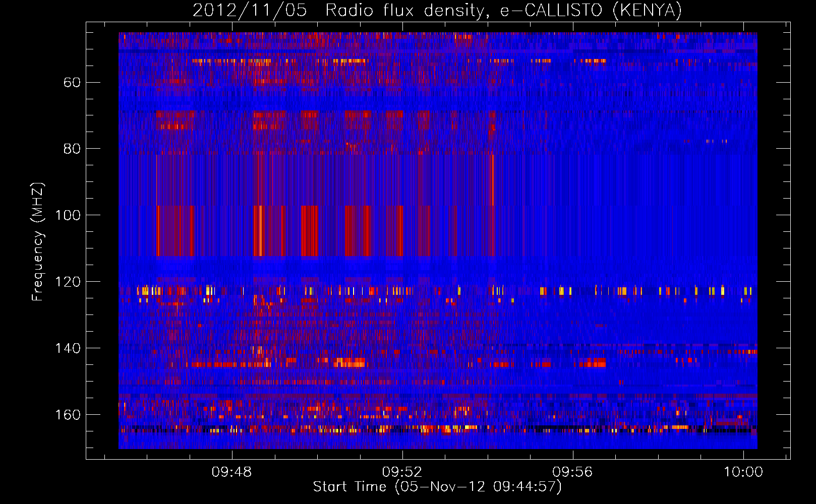The width and height of the screenshot is (816, 504).
Task: Select the 140 frequency tick label
Action: 68,348
